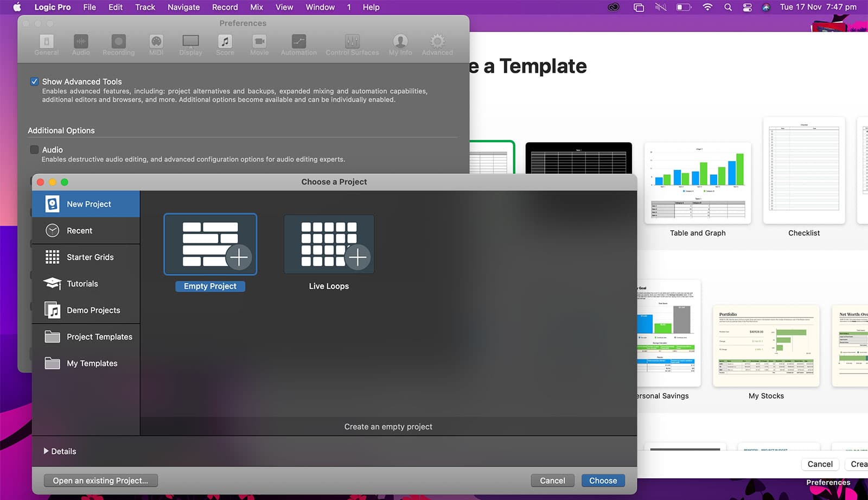
Task: Select My Stocks template thumbnail
Action: 766,346
